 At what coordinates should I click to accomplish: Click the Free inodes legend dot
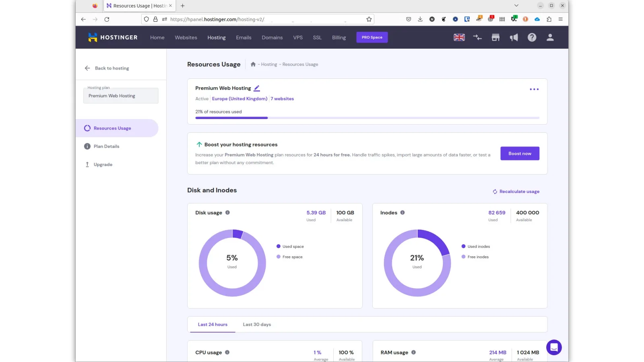pos(463,257)
